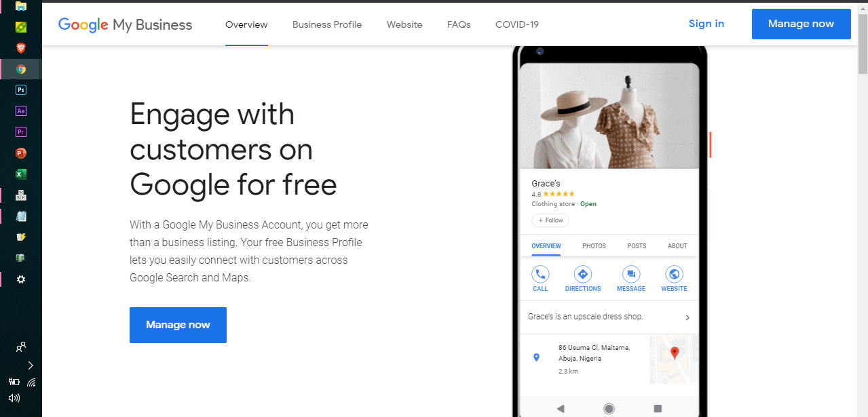The image size is (868, 417).
Task: Click the 'Engage with customers on Google' heading
Action: 233,149
